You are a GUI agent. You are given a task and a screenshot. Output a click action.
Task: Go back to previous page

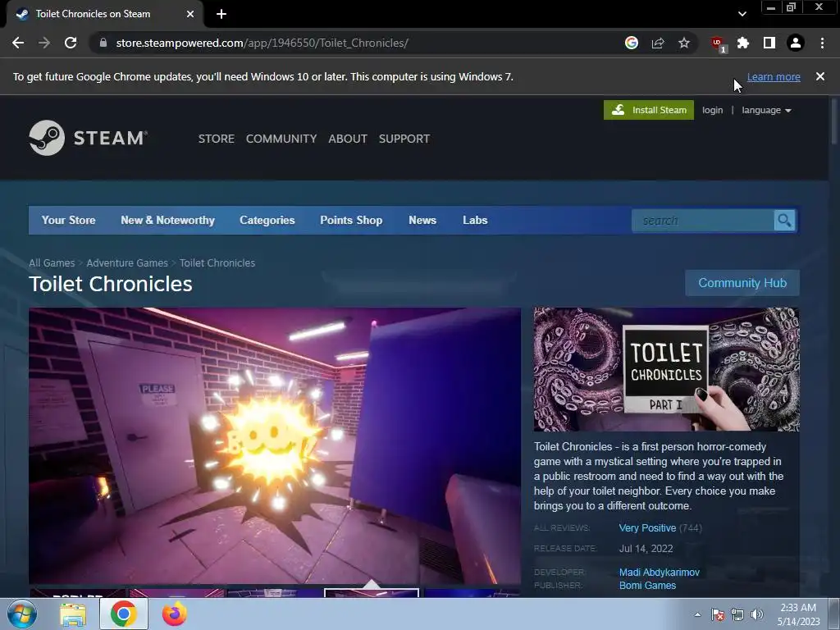(18, 43)
